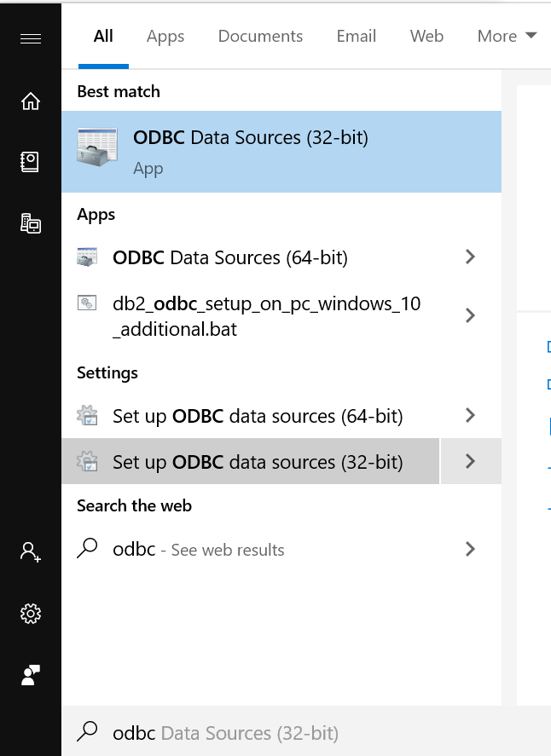Click the add account icon in the sidebar
Screen dimensions: 551x756
tap(31, 552)
